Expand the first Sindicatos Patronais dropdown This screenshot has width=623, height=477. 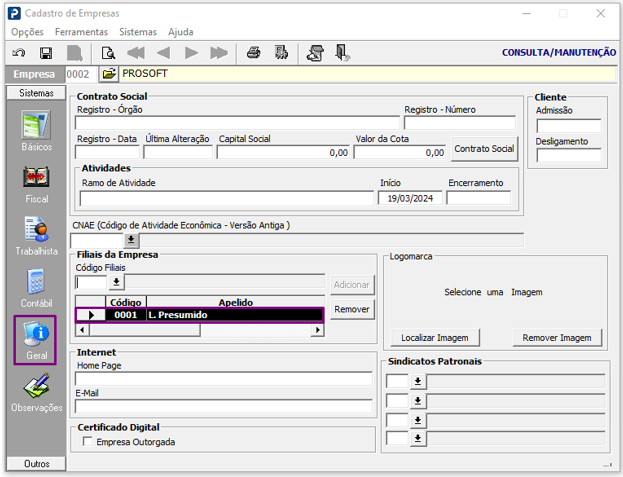click(x=419, y=381)
